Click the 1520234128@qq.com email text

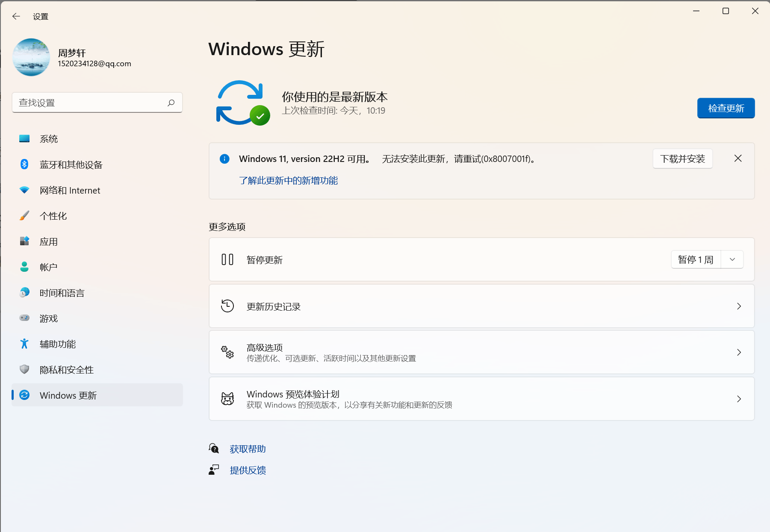click(94, 64)
